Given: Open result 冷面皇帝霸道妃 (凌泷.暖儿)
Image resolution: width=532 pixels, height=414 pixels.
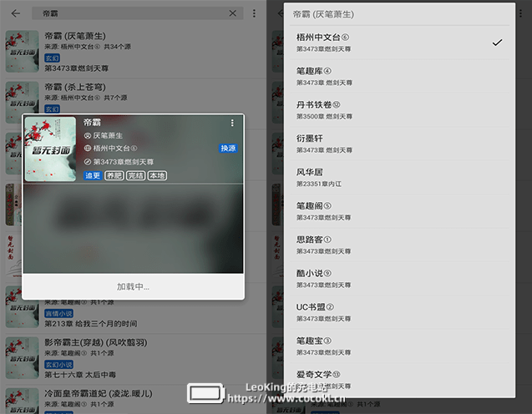Looking at the screenshot, I should tap(133, 400).
